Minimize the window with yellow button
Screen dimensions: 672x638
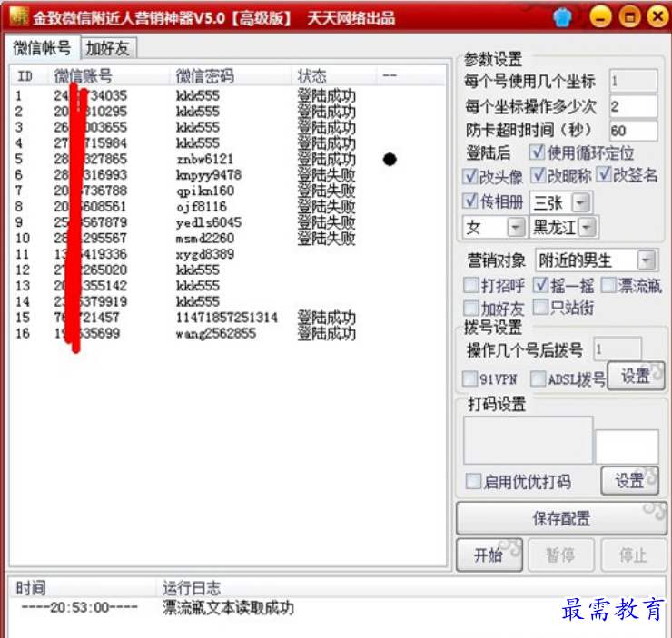600,17
